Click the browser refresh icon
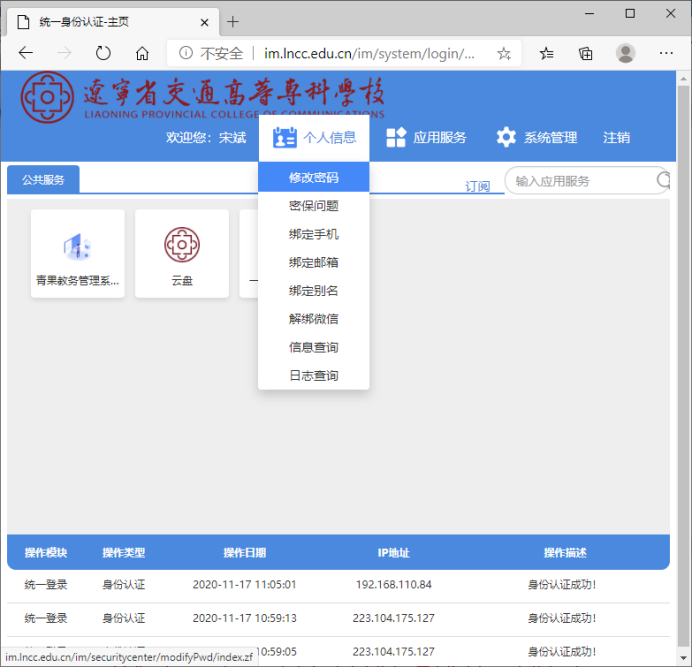 [103, 53]
